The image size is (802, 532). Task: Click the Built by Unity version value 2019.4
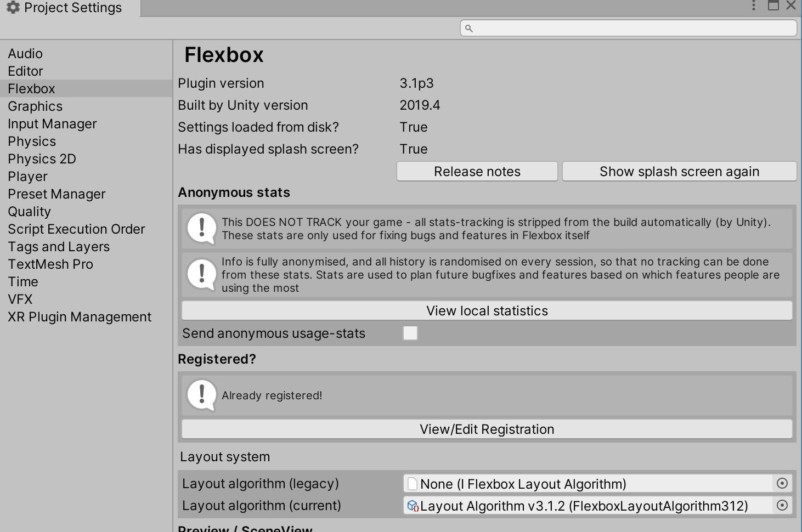(420, 105)
